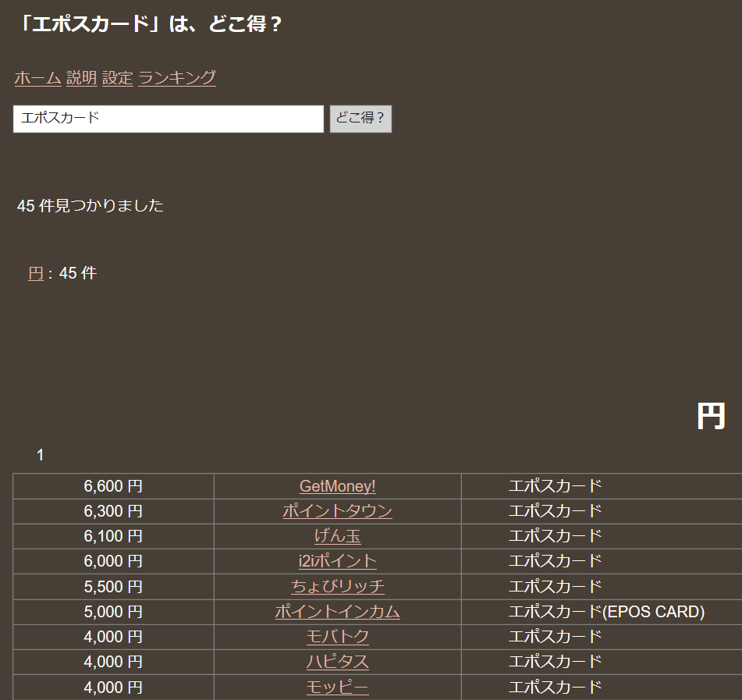Open the ホーム navigation link
The width and height of the screenshot is (742, 700).
38,77
